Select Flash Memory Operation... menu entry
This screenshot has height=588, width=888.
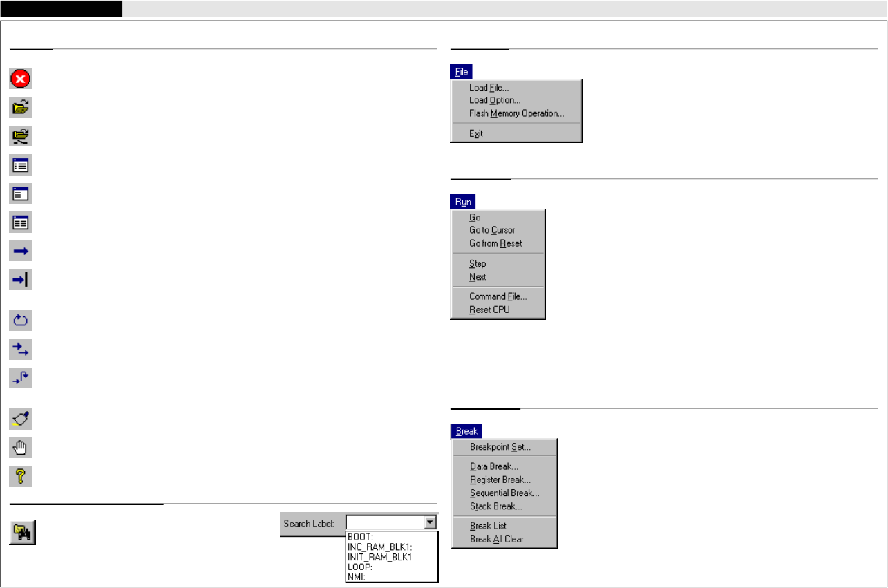tap(516, 113)
